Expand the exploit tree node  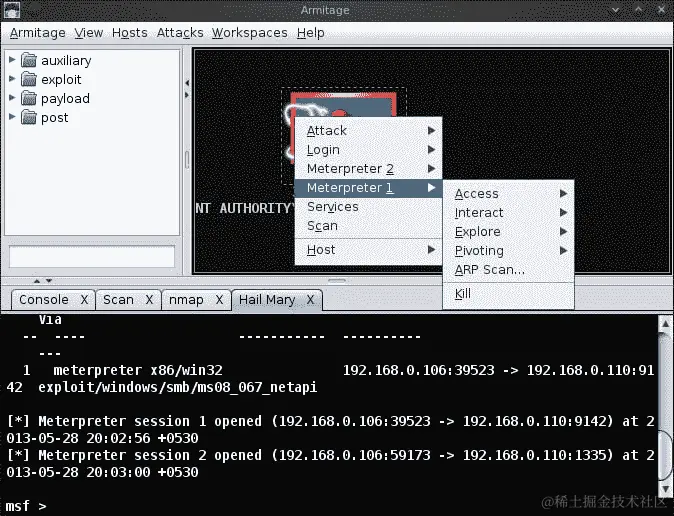[12, 79]
